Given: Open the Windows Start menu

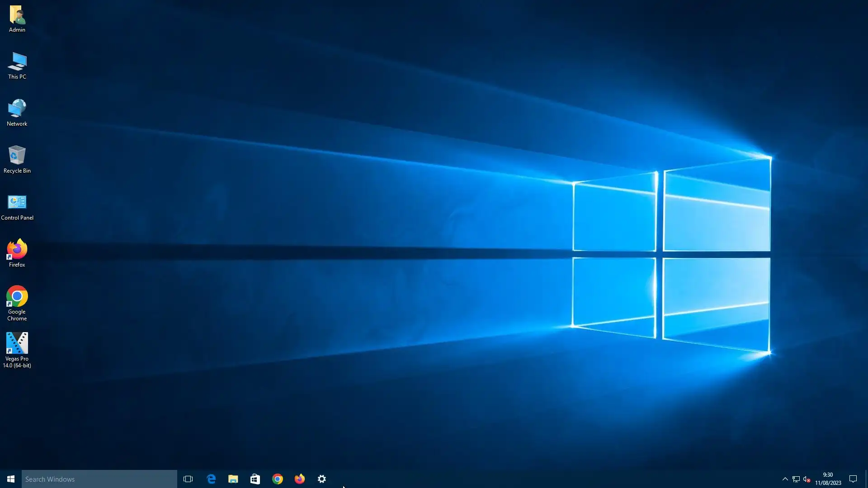Looking at the screenshot, I should [11, 479].
